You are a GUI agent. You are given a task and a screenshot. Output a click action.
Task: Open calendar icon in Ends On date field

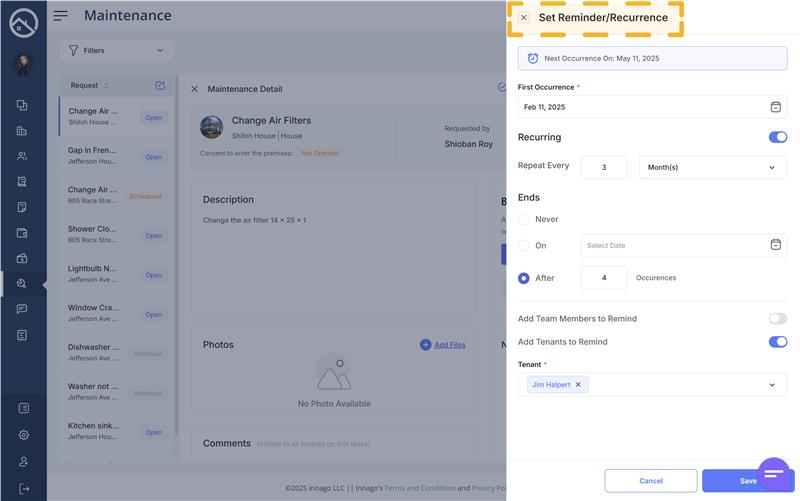pos(775,245)
